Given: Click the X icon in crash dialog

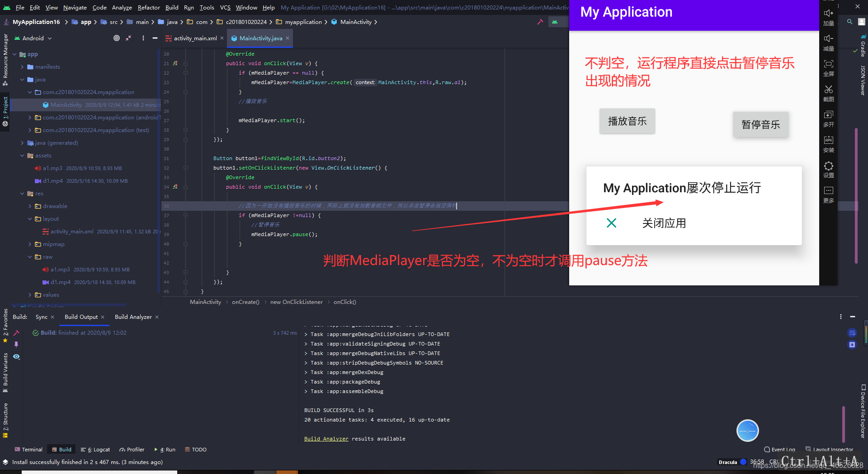Looking at the screenshot, I should coord(611,223).
